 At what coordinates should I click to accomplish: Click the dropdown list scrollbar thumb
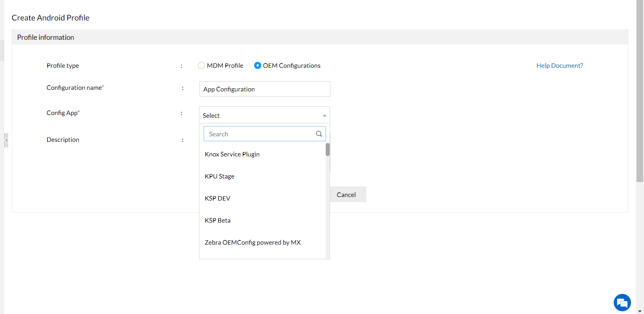coord(328,150)
